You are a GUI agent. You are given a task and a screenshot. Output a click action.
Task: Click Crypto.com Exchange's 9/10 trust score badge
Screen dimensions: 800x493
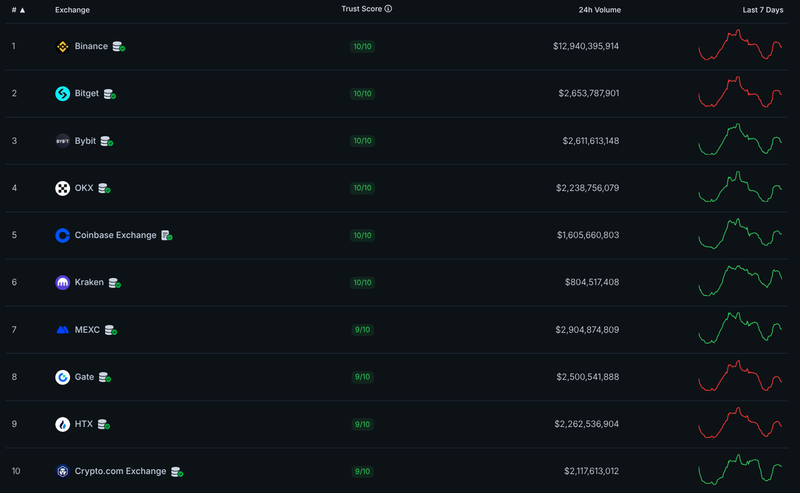(x=362, y=472)
